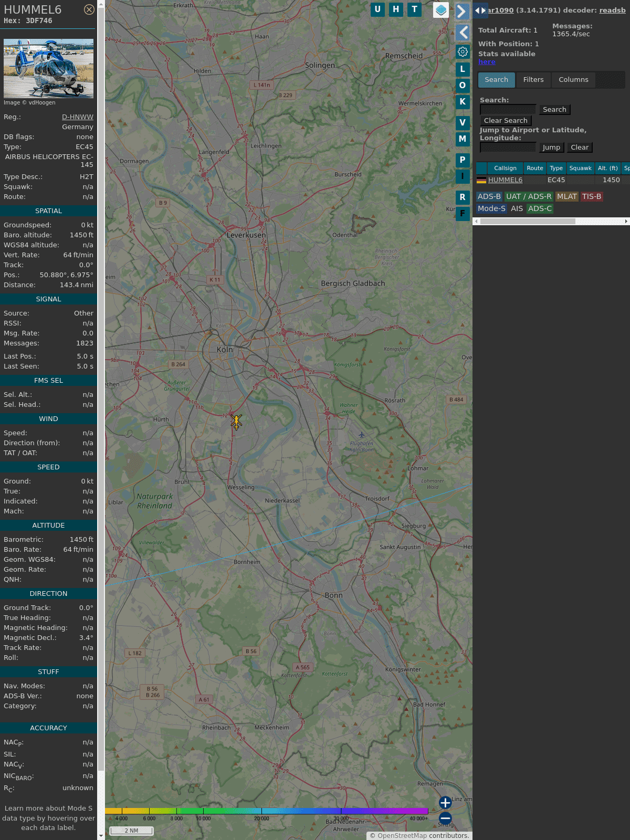Viewport: 630px width, 840px height.
Task: Toggle the P persistence button
Action: [463, 160]
